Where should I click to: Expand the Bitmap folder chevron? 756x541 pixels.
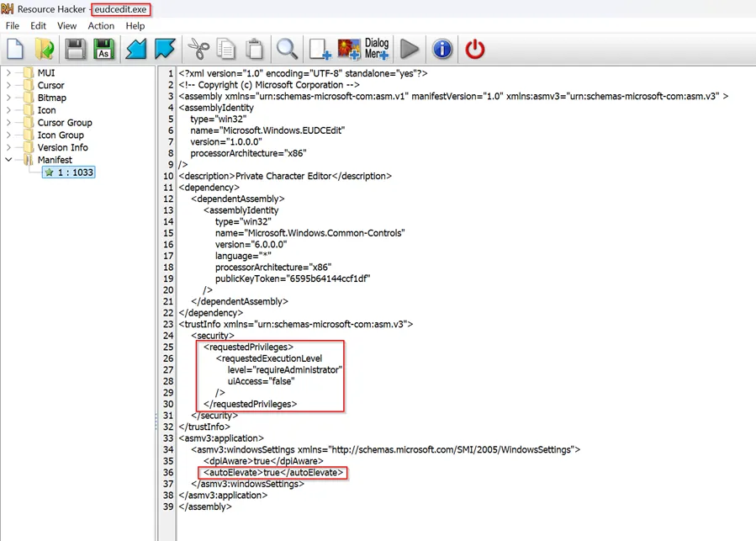(9, 98)
